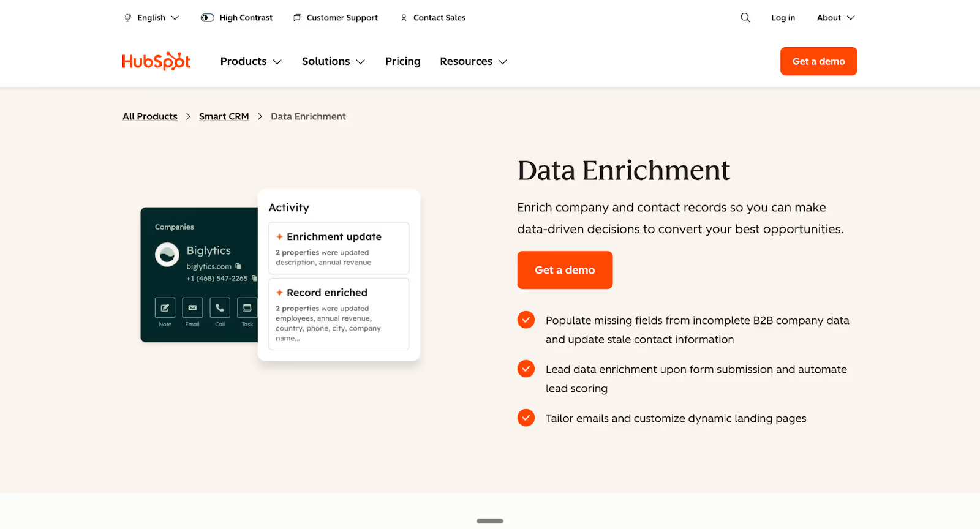Click checkmark icon beside Lead data enrichment
This screenshot has height=529, width=980.
tap(526, 369)
